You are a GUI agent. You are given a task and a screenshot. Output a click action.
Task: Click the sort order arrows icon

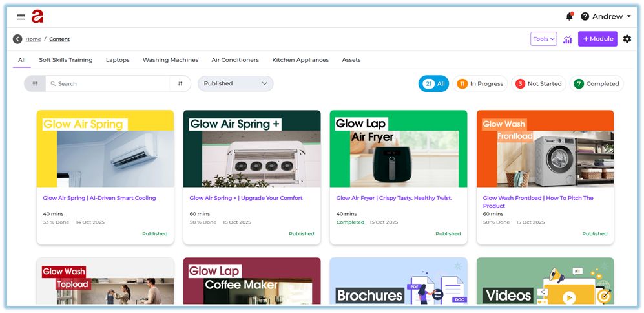click(180, 83)
